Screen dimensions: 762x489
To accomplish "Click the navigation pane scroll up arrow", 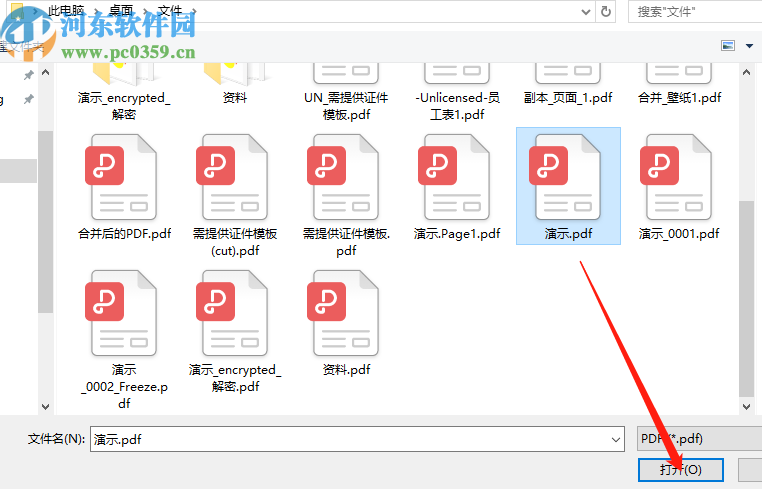I will [46, 73].
